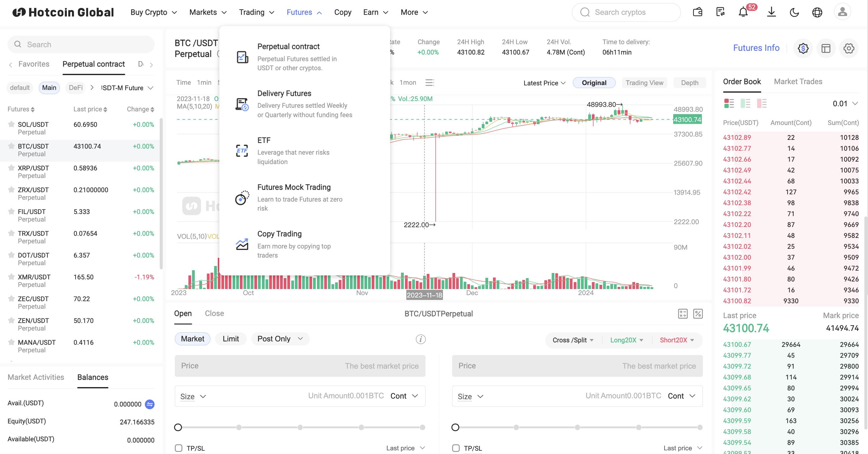
Task: Switch chart to Trading View
Action: point(644,83)
